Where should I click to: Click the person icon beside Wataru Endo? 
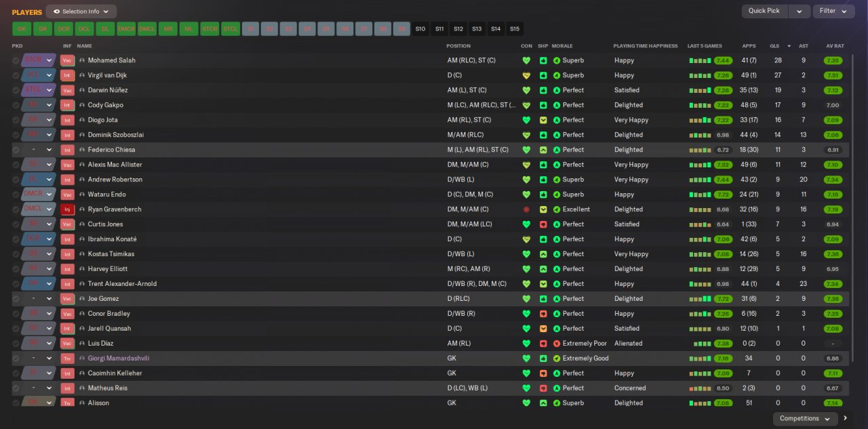82,195
